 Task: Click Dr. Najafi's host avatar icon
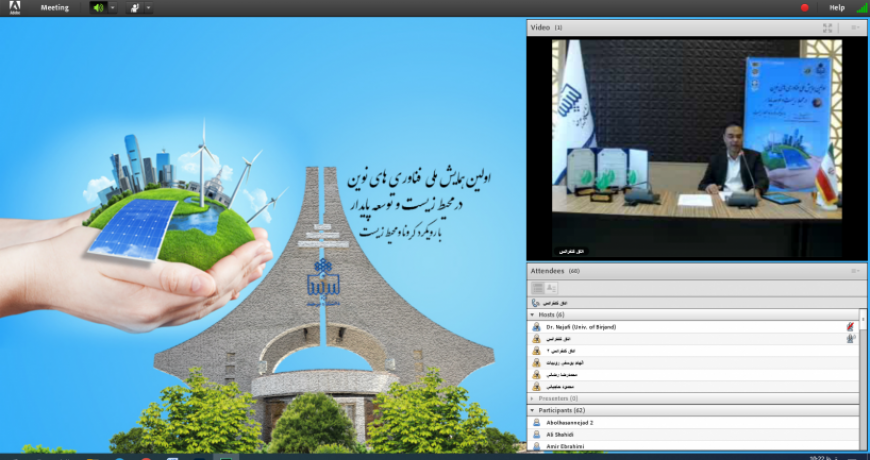coord(536,327)
